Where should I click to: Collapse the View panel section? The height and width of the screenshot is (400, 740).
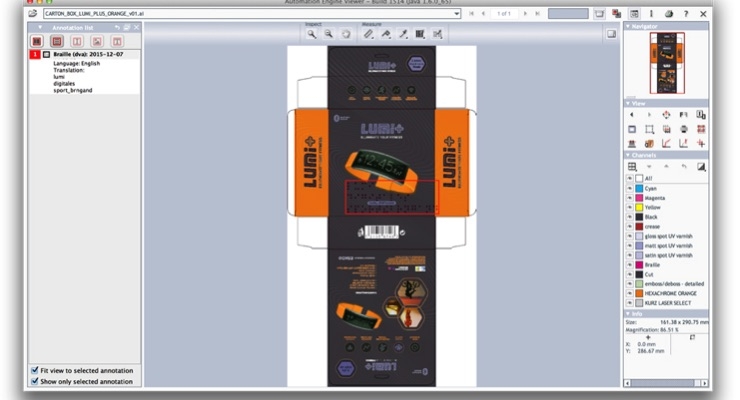point(628,103)
